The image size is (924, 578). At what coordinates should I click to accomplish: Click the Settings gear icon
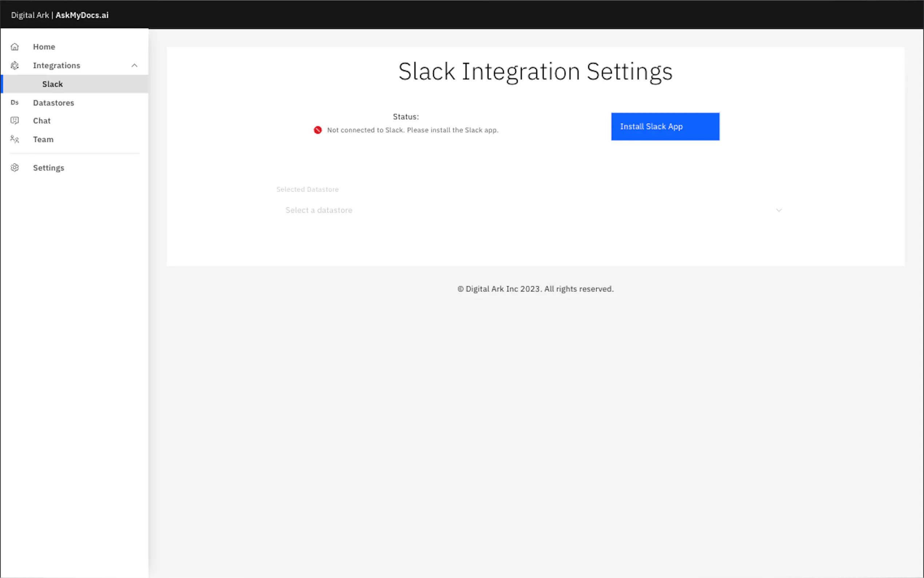pos(15,167)
